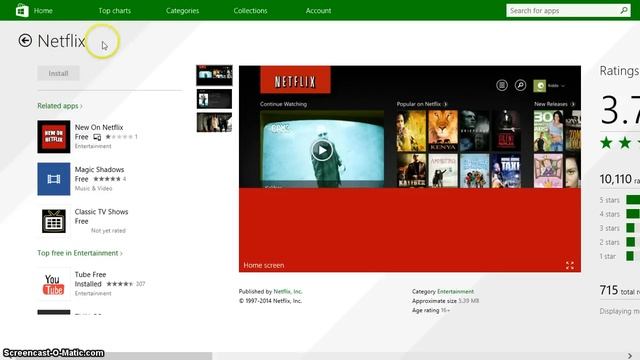Open the Collections menu
Image resolution: width=640 pixels, height=360 pixels.
(250, 11)
